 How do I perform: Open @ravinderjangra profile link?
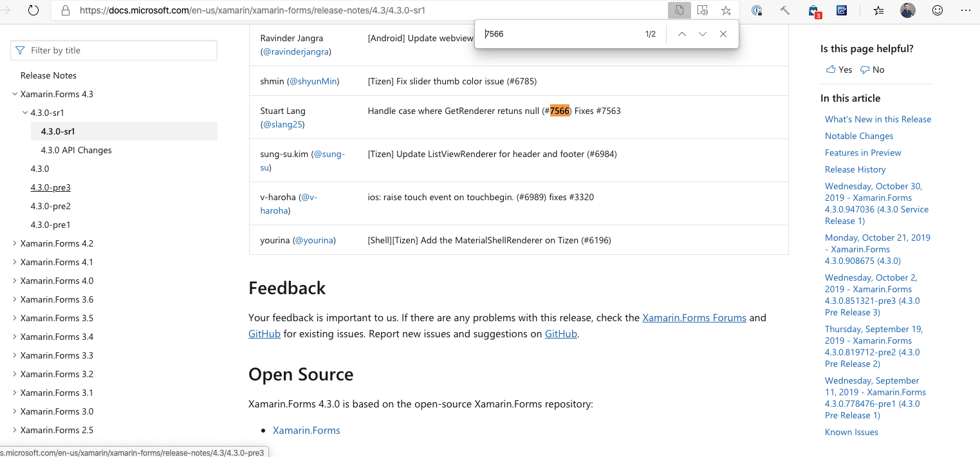click(x=297, y=51)
